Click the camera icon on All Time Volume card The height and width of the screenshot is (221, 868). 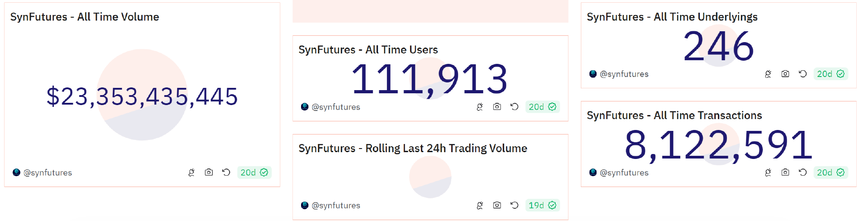click(x=208, y=173)
